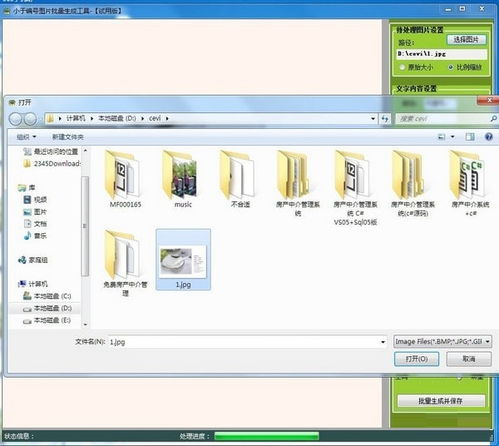Open the MF000165 folder

coord(125,179)
